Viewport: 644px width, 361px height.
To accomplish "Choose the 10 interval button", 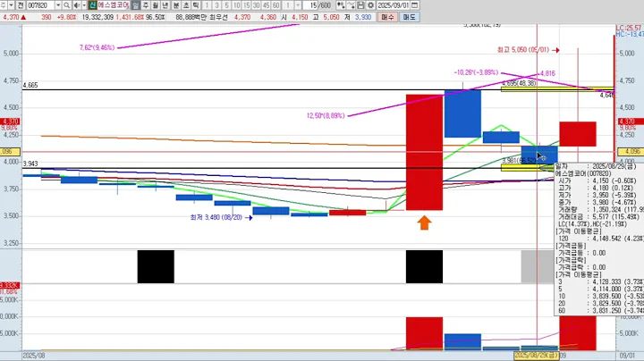I will 236,5.
